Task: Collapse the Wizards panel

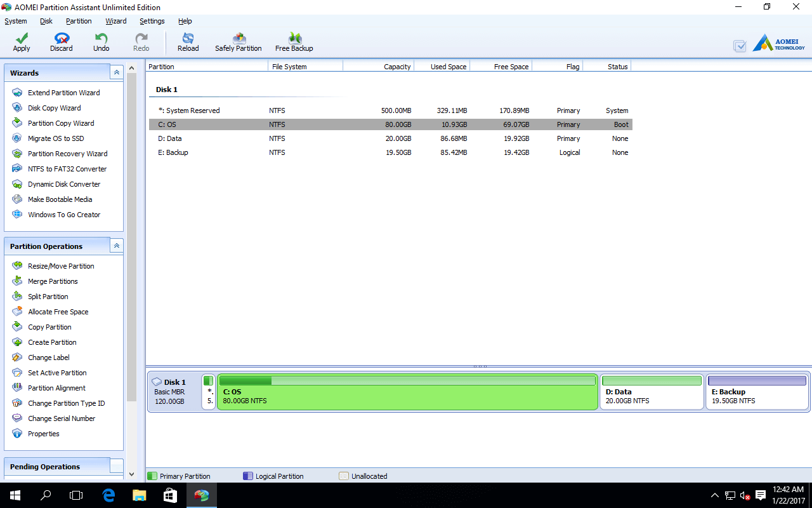Action: [x=117, y=72]
